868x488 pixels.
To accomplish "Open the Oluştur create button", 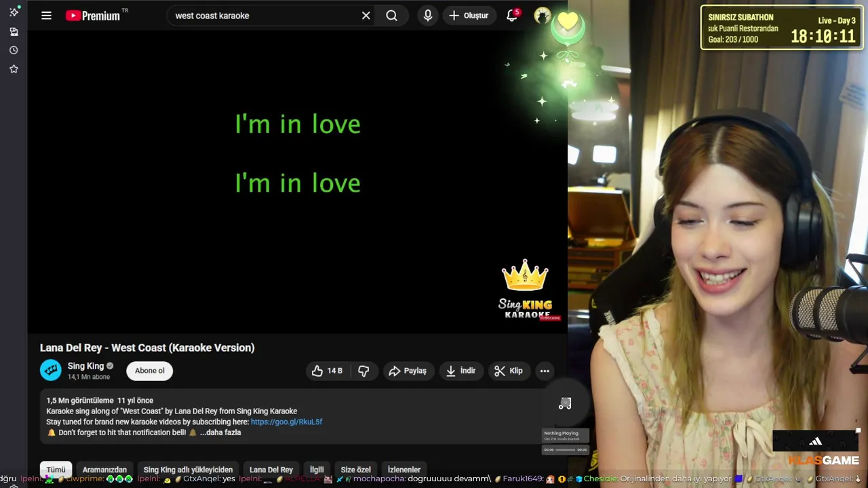I will click(x=469, y=16).
